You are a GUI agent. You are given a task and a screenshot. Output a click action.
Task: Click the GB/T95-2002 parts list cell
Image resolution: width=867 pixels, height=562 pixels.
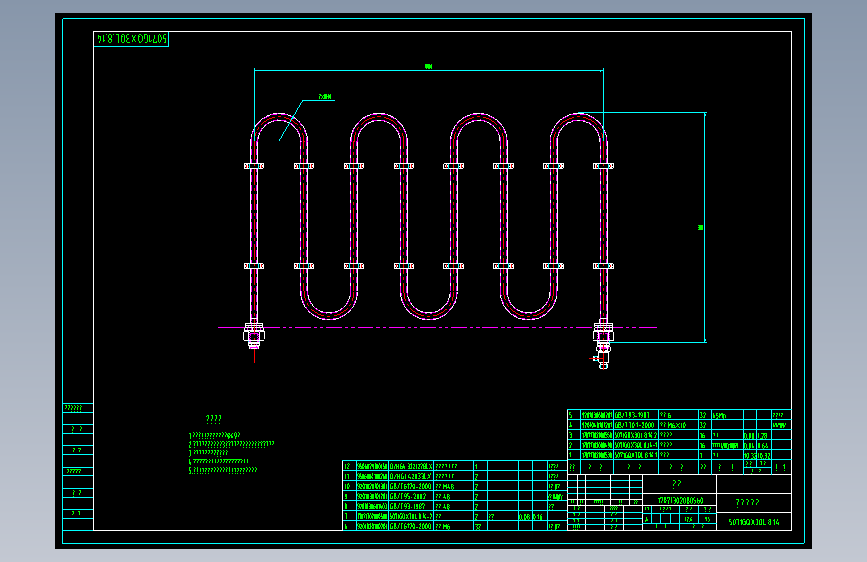(x=411, y=496)
